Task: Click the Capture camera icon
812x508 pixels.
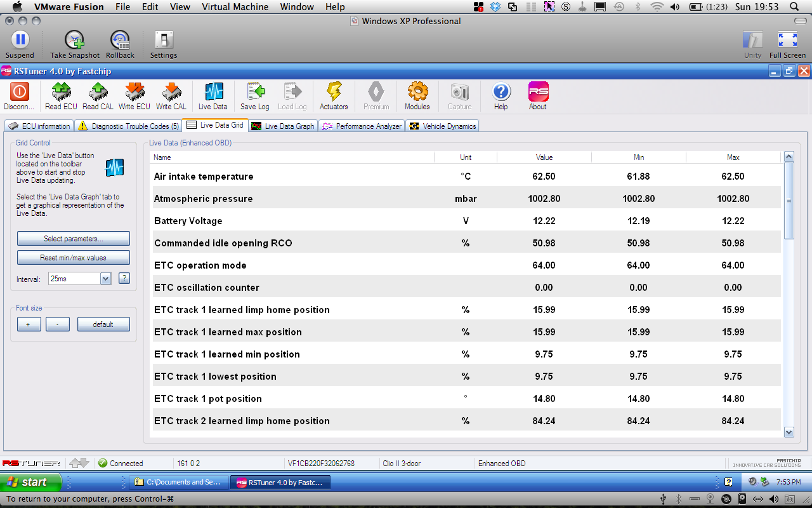Action: [x=459, y=92]
